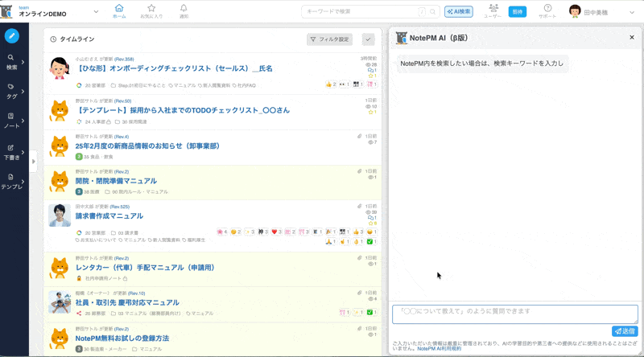Click the NotePM AI question input field
The height and width of the screenshot is (357, 644).
514,314
